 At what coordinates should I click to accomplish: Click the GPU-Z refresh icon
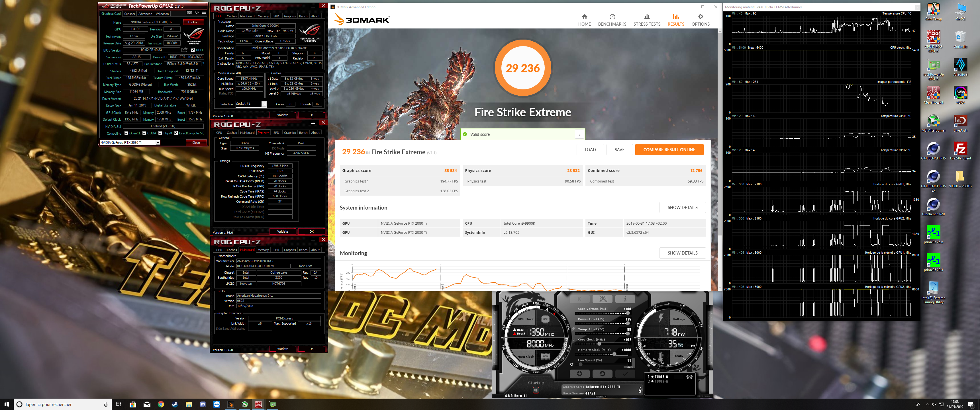197,12
